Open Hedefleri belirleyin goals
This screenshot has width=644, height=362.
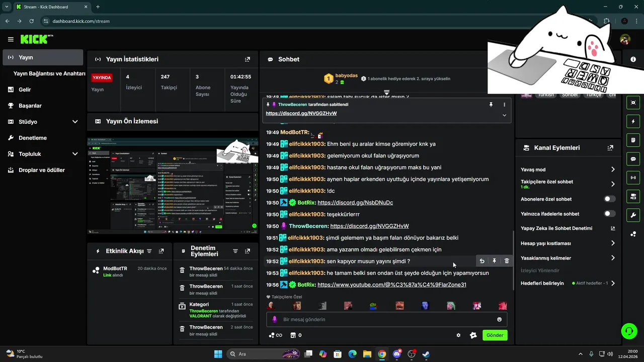pyautogui.click(x=568, y=283)
